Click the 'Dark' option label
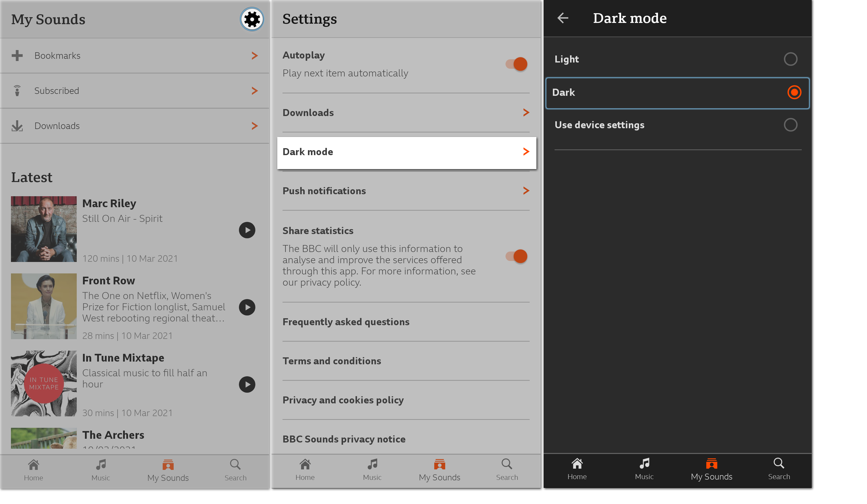This screenshot has height=504, width=867. (563, 92)
